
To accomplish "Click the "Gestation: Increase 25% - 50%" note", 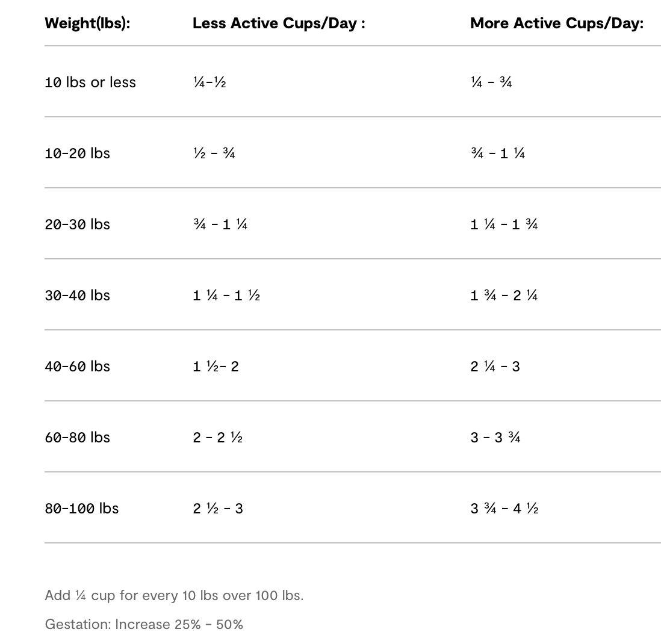I will (144, 624).
